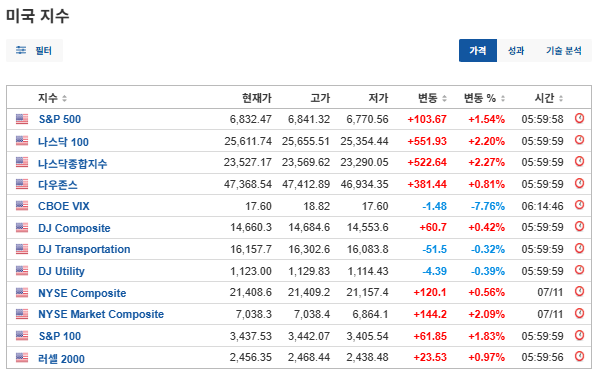Click the US flag in CBOE VIX row
This screenshot has width=593, height=369.
(x=22, y=206)
